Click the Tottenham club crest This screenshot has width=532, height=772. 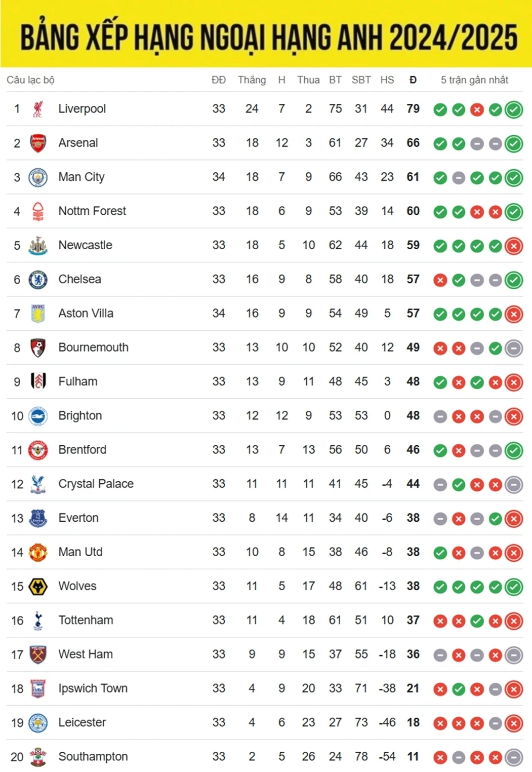pyautogui.click(x=38, y=621)
